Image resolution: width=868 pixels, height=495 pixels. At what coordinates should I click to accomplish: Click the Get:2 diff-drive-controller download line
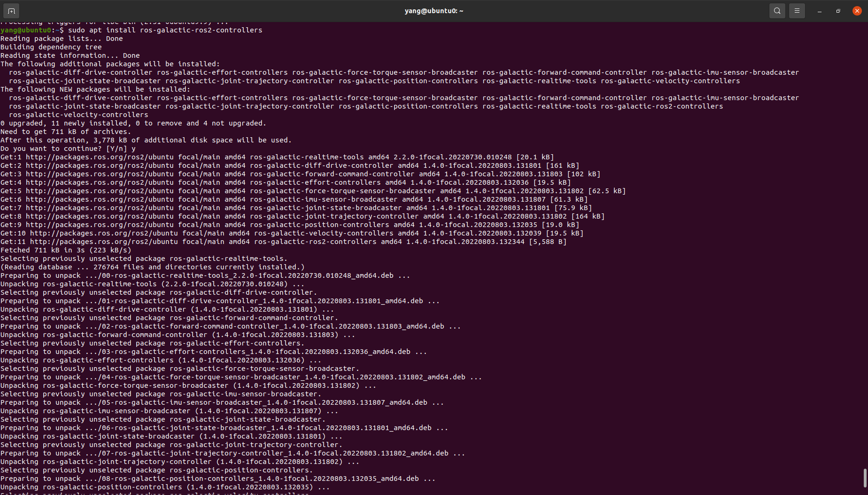pyautogui.click(x=290, y=165)
